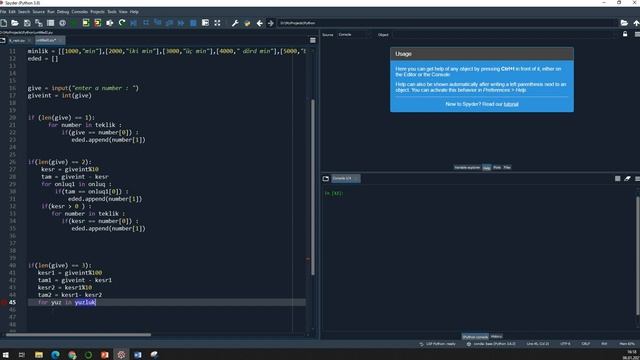
Task: Open the File menu
Action: click(3, 12)
